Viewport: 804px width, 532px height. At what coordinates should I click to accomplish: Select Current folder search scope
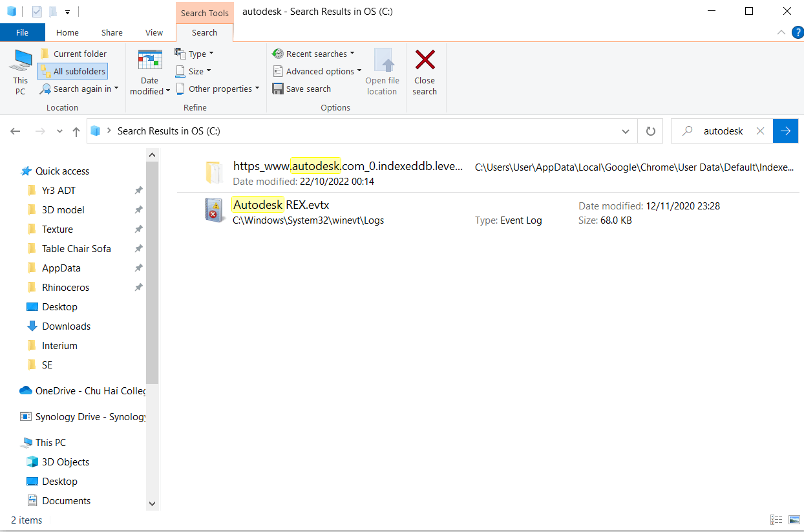pos(73,54)
